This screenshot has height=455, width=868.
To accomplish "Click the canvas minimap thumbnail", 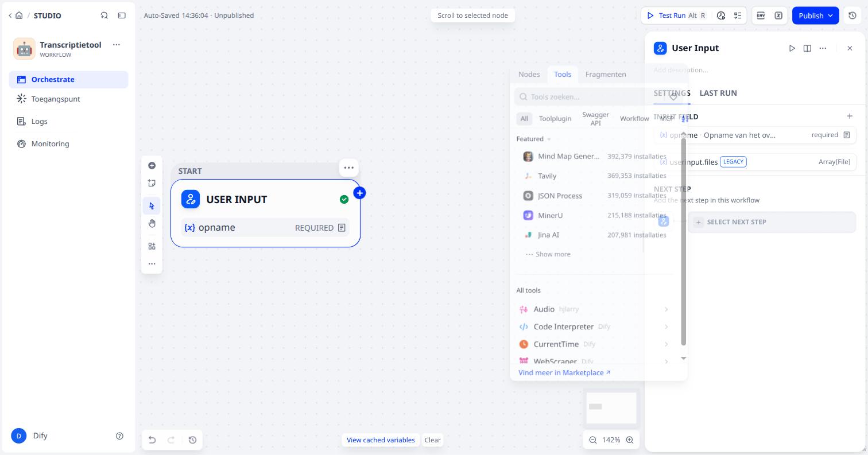I will (x=612, y=407).
